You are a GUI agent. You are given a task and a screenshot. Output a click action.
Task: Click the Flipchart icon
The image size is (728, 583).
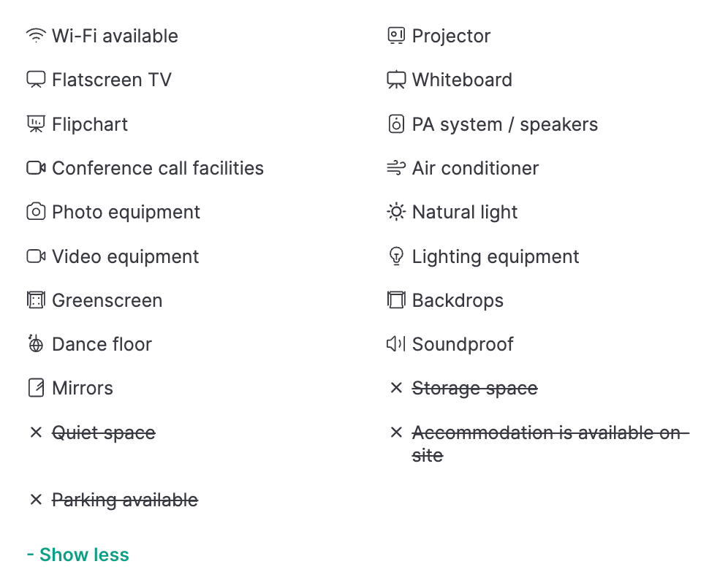click(x=36, y=124)
